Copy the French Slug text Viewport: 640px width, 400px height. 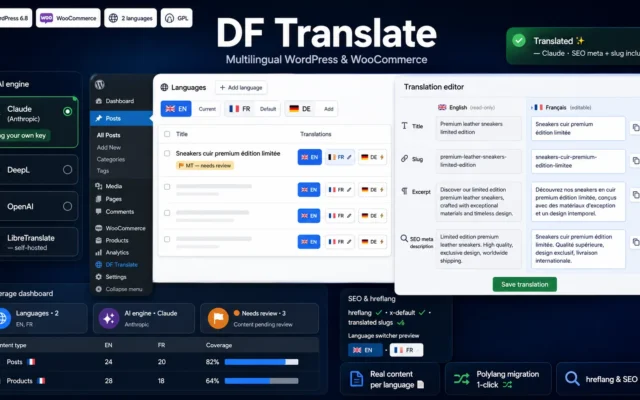(636, 161)
